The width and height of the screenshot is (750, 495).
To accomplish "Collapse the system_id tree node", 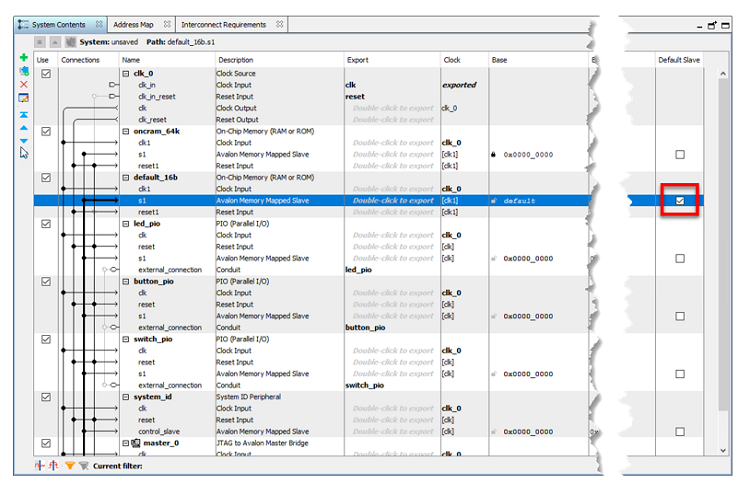I will tap(126, 397).
